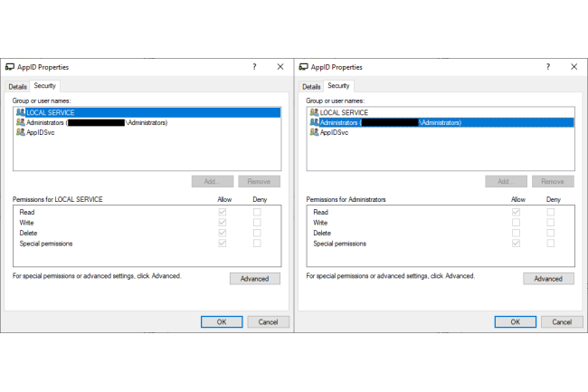Image resolution: width=588 pixels, height=392 pixels.
Task: Close the Administrators permissions dialog with its X button
Action: [x=574, y=67]
